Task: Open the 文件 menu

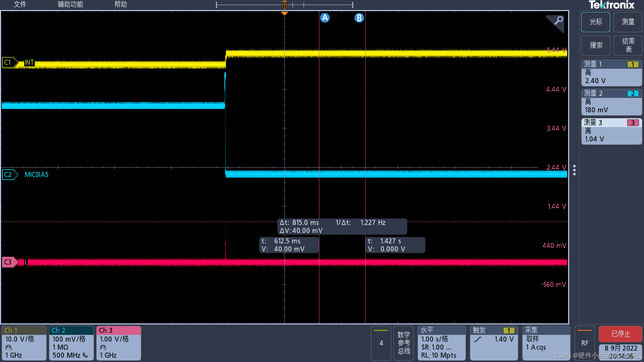Action: [x=20, y=4]
